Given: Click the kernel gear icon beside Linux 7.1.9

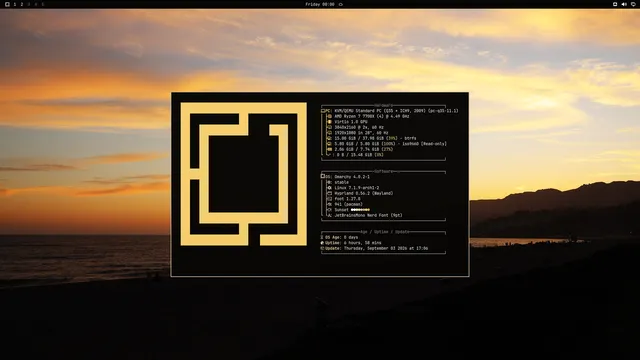Looking at the screenshot, I should click(329, 188).
